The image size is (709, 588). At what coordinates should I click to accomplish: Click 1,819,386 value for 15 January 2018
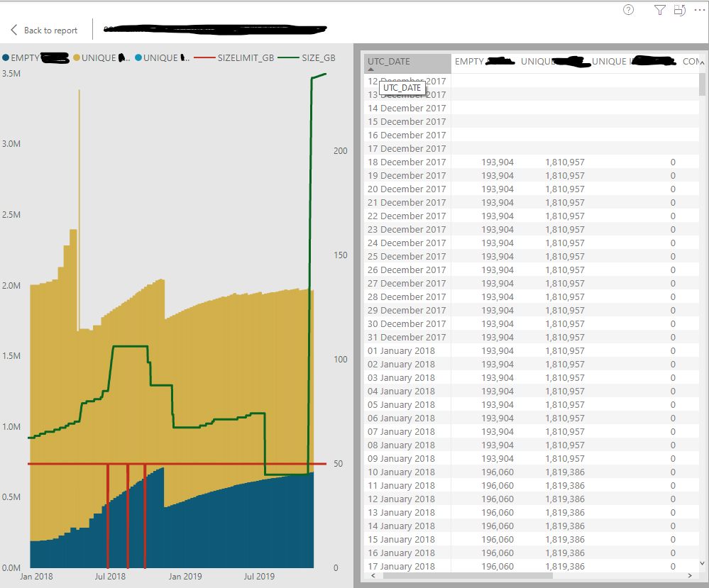tap(565, 539)
